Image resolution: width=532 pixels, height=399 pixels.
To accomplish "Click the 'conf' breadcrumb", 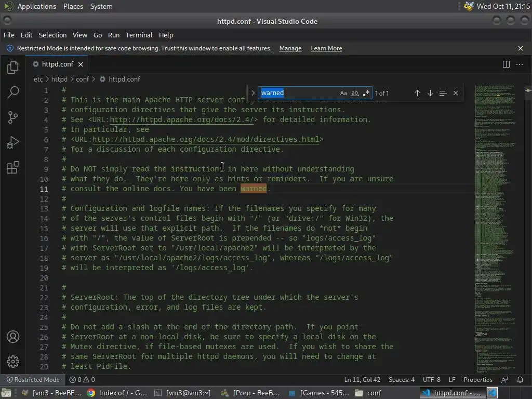I will pyautogui.click(x=83, y=79).
